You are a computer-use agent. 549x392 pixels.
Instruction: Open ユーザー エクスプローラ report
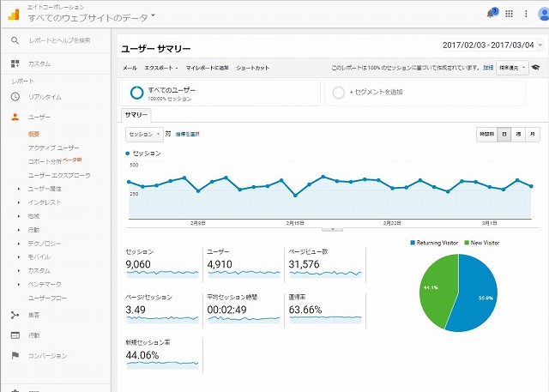click(x=59, y=175)
